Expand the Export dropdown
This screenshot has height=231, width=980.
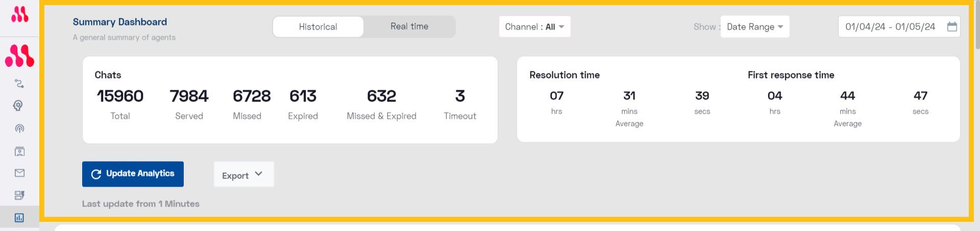point(243,174)
